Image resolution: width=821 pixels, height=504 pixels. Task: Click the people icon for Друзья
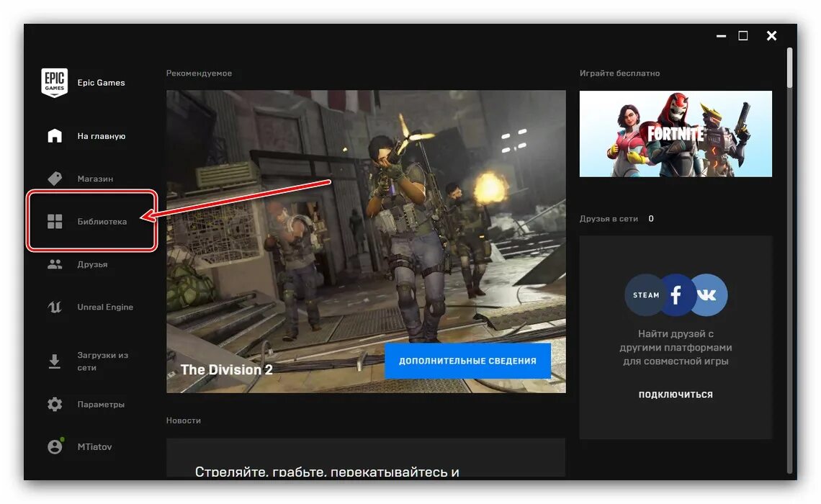point(55,264)
